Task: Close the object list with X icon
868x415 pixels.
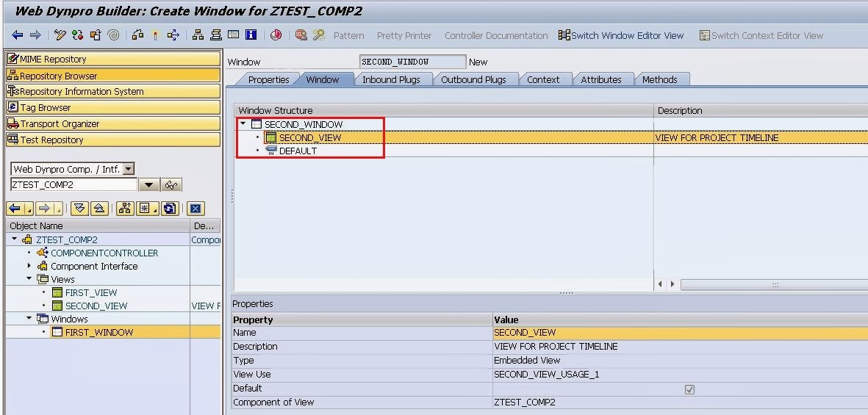Action: point(196,209)
